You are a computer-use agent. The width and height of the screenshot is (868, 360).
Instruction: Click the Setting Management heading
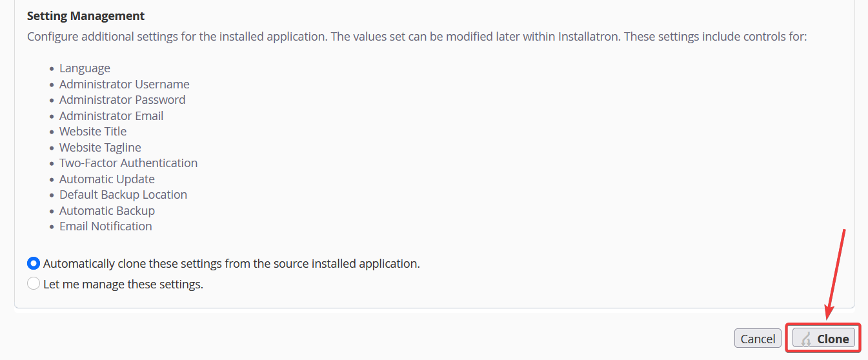coord(86,15)
